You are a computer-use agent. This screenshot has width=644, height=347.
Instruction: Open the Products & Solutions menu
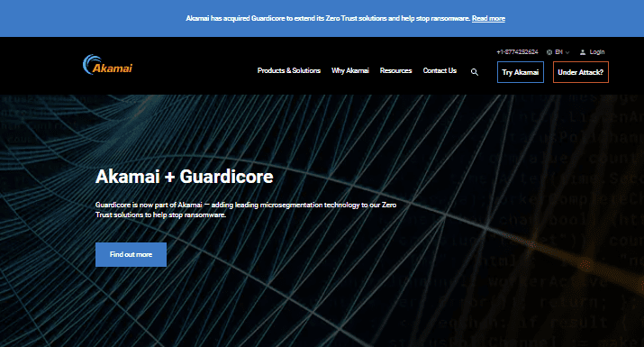tap(289, 70)
